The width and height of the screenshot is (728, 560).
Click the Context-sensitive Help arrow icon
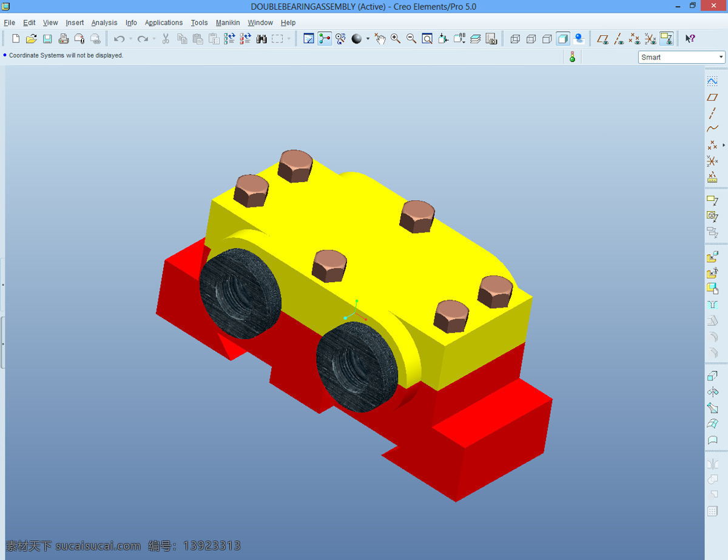(690, 39)
